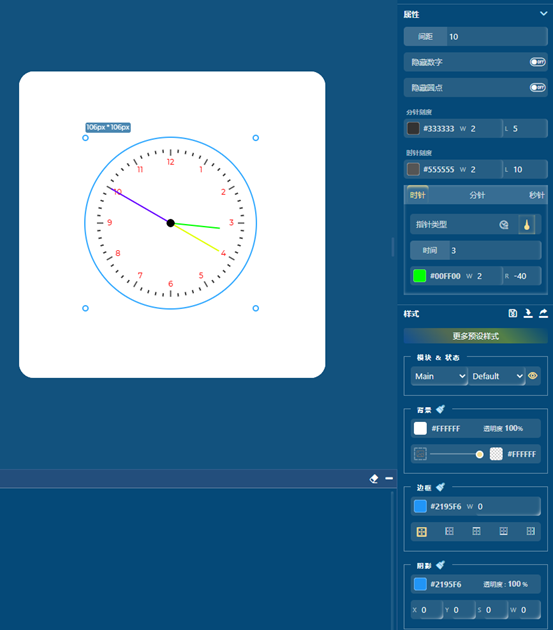This screenshot has height=631, width=554.
Task: Open the 阴影 #2195F6 color swatch
Action: tap(420, 584)
